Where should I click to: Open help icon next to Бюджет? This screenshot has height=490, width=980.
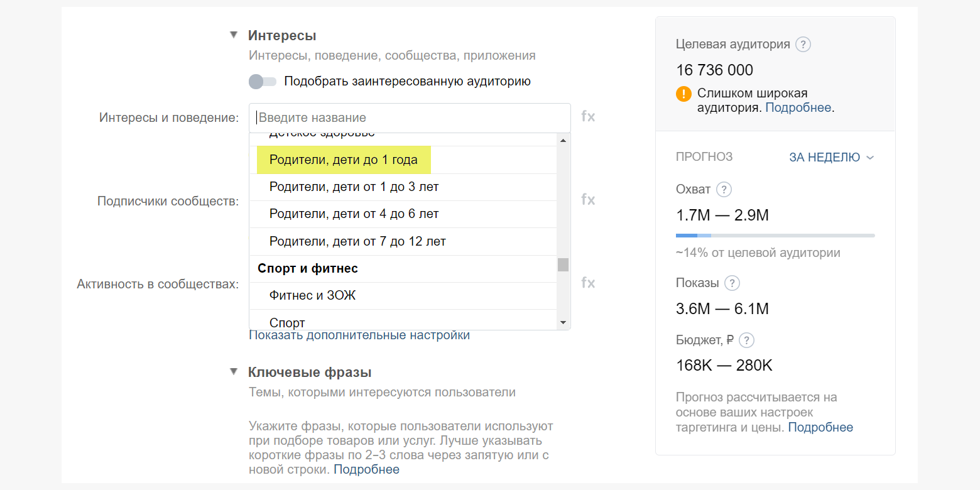746,340
